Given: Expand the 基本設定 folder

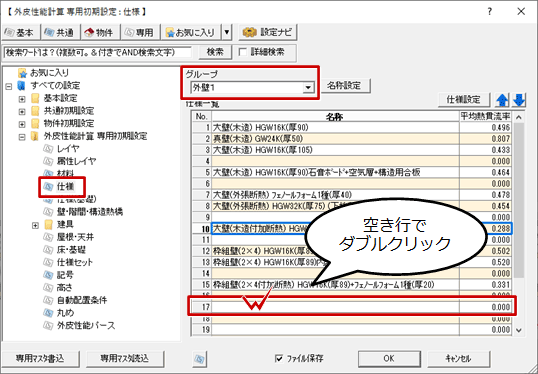Looking at the screenshot, I should click(x=22, y=99).
